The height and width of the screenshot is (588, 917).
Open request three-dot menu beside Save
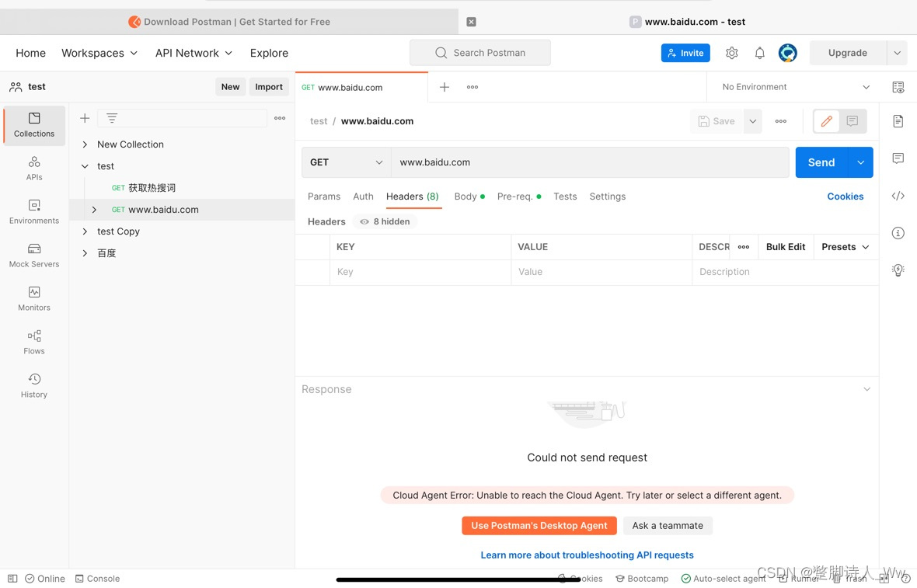781,122
